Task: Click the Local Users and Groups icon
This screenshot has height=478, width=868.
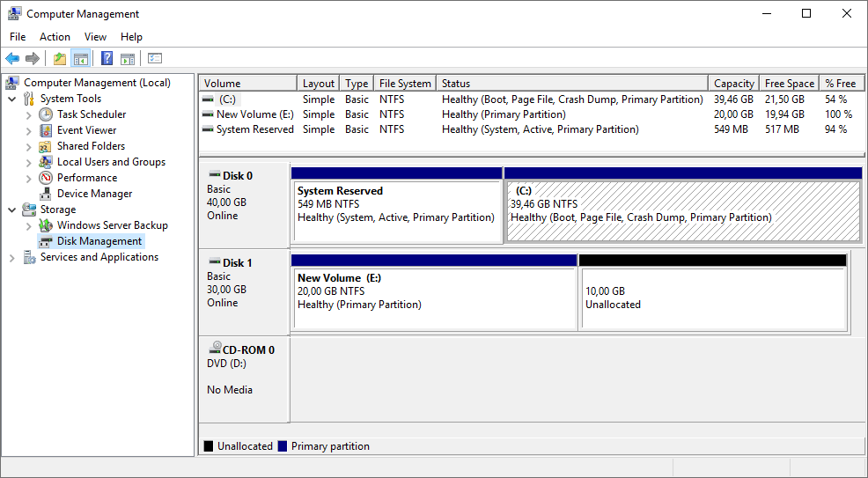Action: point(46,162)
